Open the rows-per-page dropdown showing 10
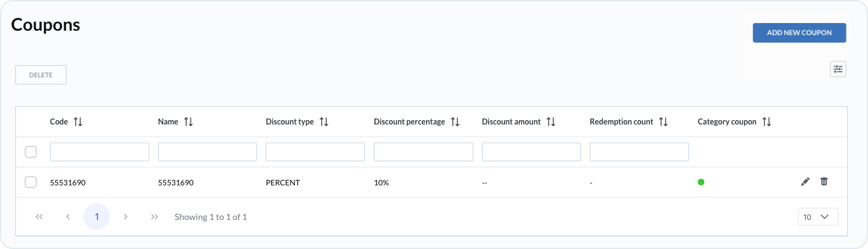 tap(818, 217)
